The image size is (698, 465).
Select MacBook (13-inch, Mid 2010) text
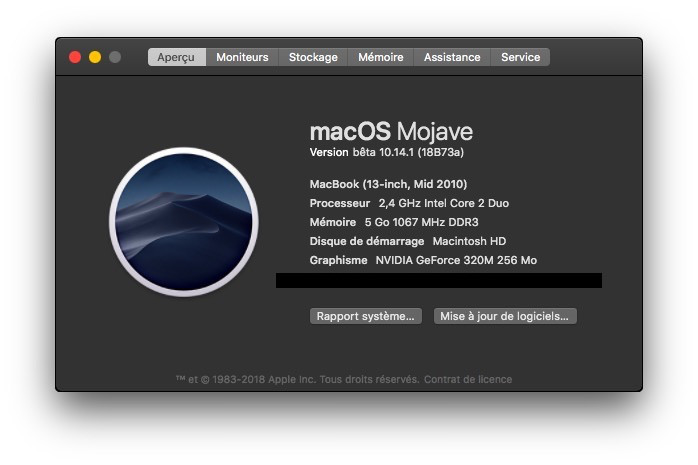point(388,184)
